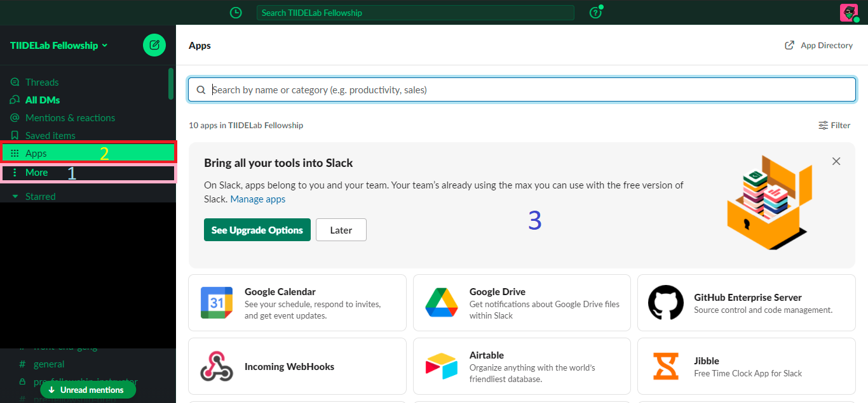
Task: Follow the Manage apps link
Action: point(257,199)
